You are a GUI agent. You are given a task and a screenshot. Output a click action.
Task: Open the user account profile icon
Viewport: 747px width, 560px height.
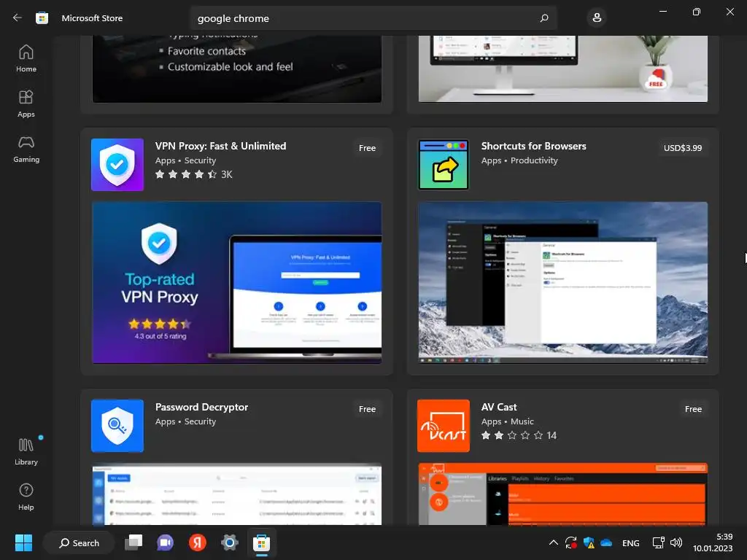click(x=597, y=18)
